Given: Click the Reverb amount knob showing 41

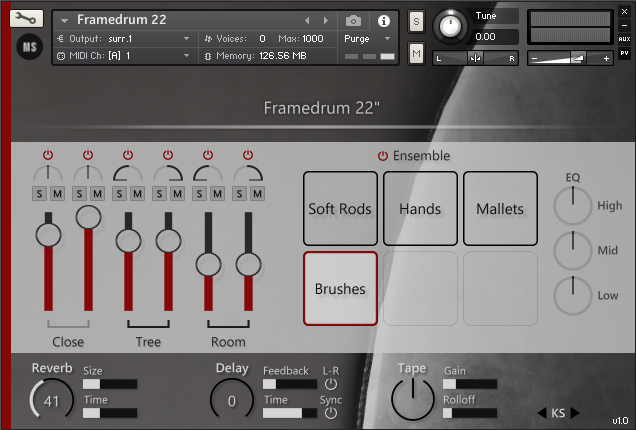Looking at the screenshot, I should point(52,400).
